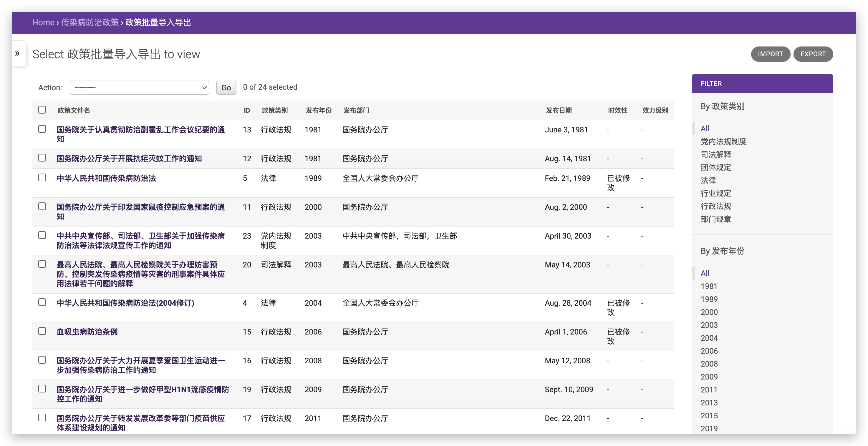Open the 中共中央宣传部、司法部、卫生部 notice entry

(x=140, y=241)
